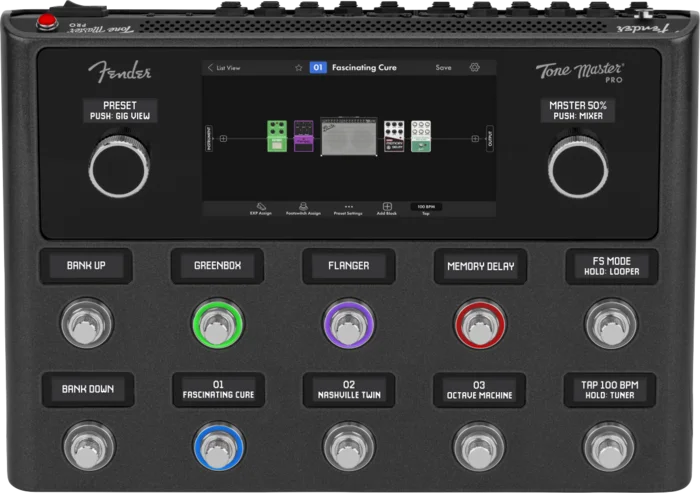Select the teal reverb pedal block
Image resolution: width=700 pixels, height=493 pixels.
tap(421, 137)
